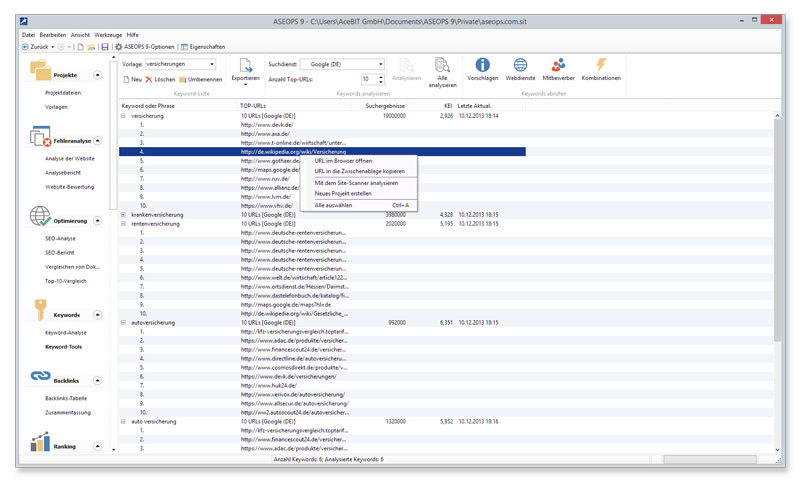Open Eigenschaften in the toolbar
This screenshot has width=800, height=492.
(x=203, y=47)
